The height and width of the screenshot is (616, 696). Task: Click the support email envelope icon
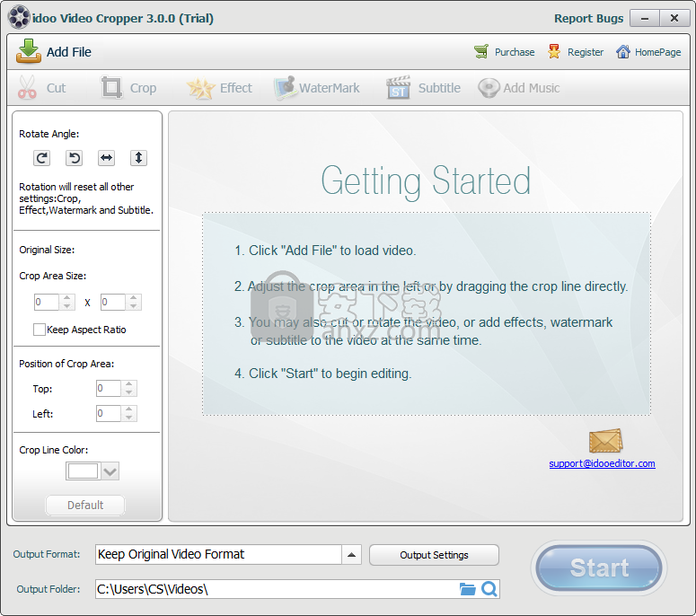(606, 440)
